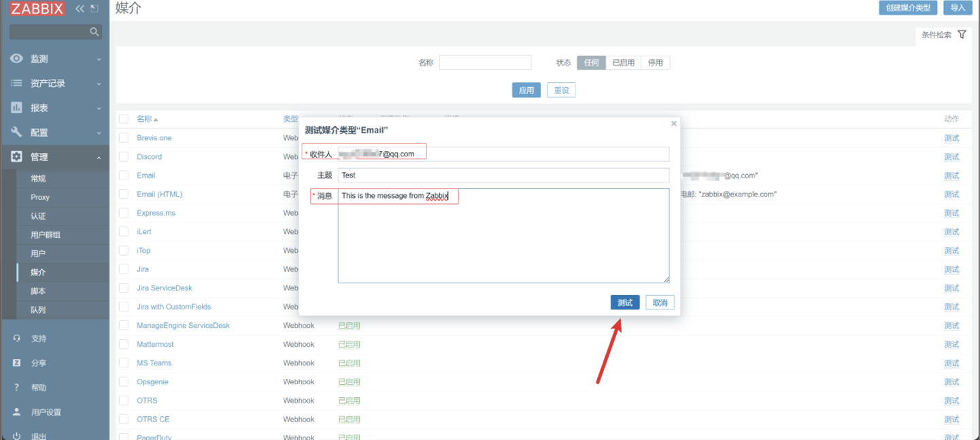Click the configuration wrench icon
This screenshot has width=980, height=440.
[x=16, y=133]
